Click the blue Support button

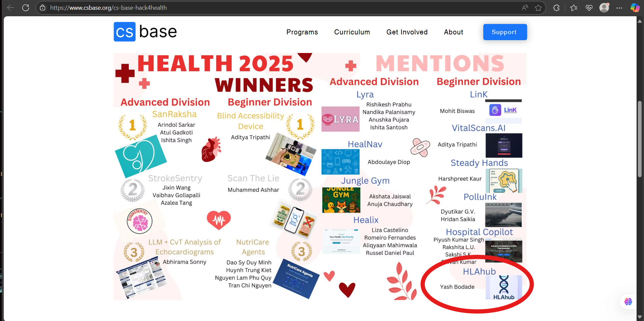point(505,32)
